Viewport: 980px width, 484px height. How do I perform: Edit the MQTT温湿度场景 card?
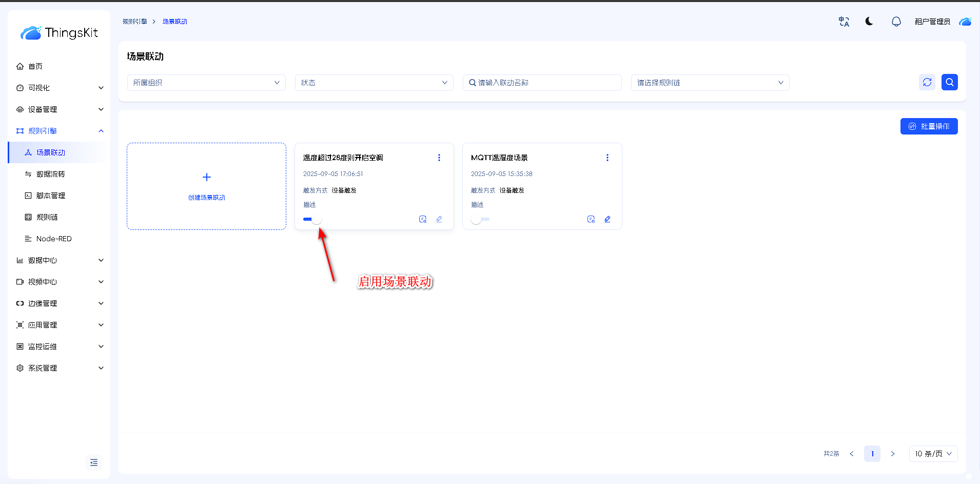pos(607,219)
